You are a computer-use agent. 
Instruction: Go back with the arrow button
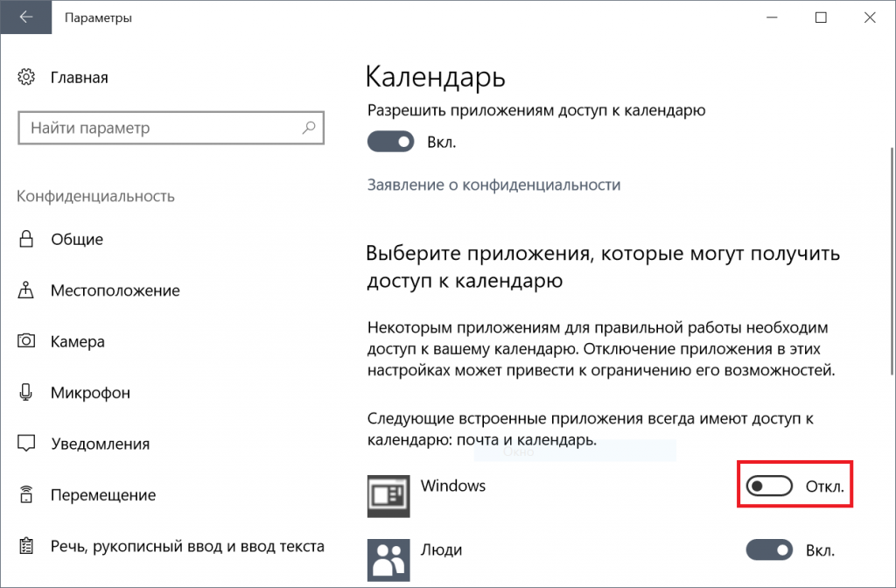[25, 17]
